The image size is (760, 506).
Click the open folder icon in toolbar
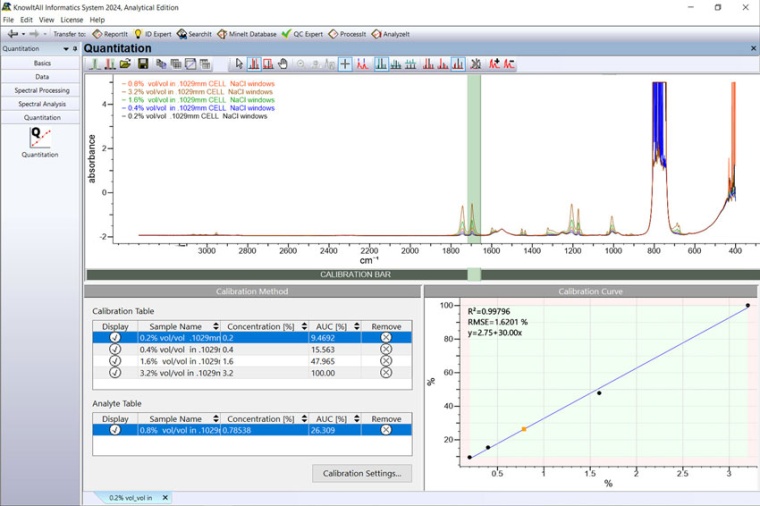126,64
